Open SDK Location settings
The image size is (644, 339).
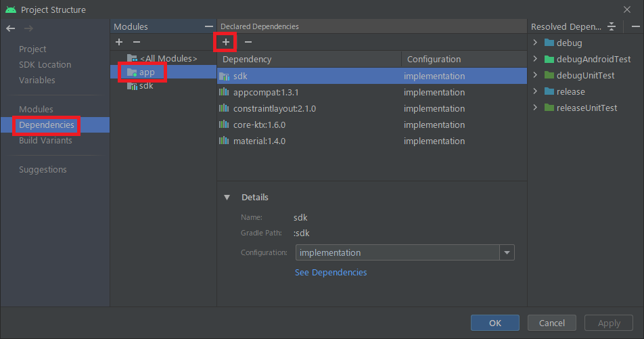click(45, 64)
